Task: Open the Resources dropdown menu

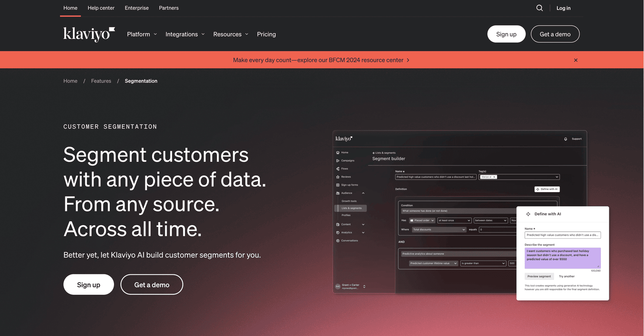Action: click(x=231, y=34)
